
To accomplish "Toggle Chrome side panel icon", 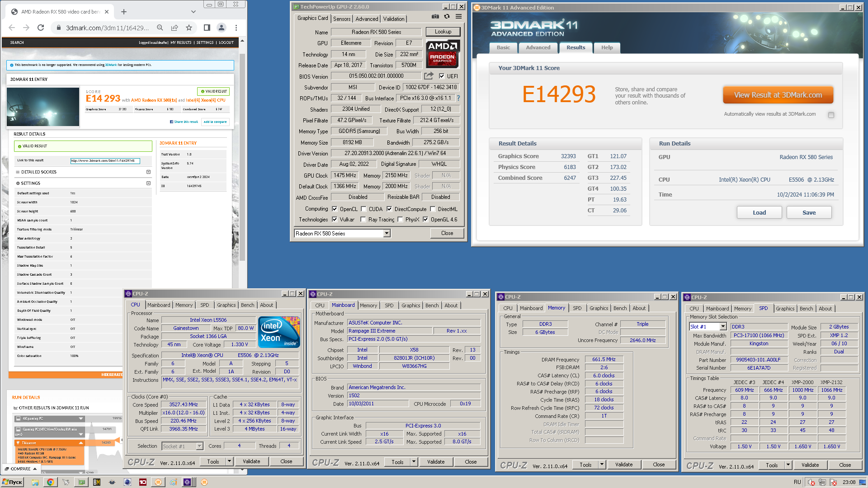I will click(x=207, y=28).
